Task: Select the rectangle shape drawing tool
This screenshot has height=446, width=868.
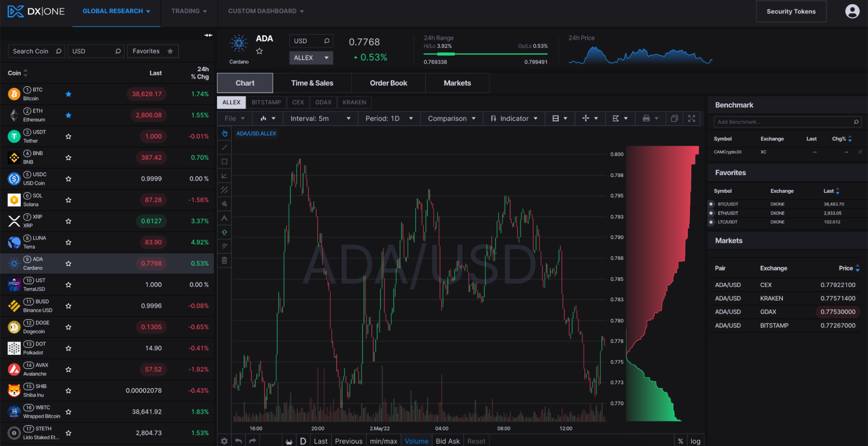Action: (x=224, y=162)
